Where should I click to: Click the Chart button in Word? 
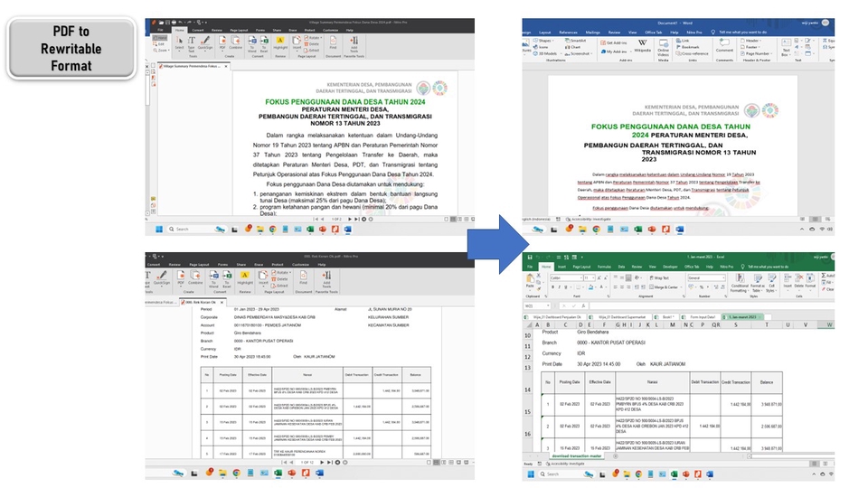tap(573, 47)
